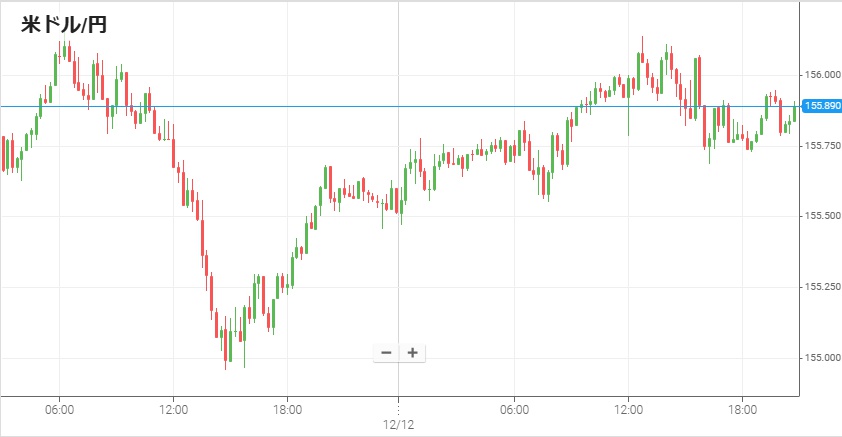Select the 155.890 current price tag
Image resolution: width=842 pixels, height=437 pixels.
tap(821, 106)
